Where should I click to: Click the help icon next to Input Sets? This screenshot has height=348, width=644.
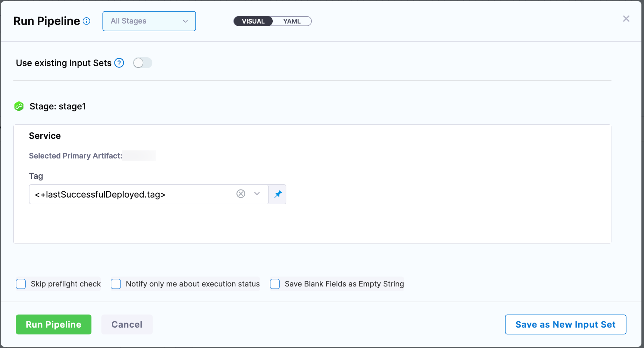point(119,63)
